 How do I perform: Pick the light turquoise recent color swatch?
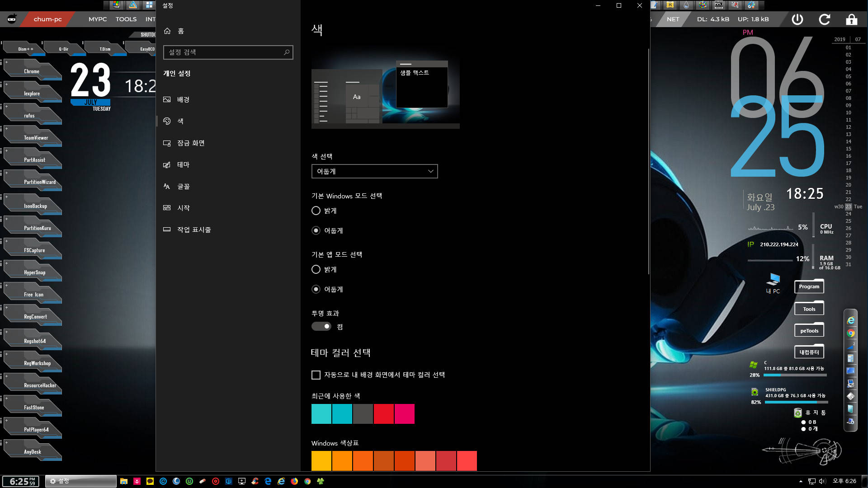[321, 414]
